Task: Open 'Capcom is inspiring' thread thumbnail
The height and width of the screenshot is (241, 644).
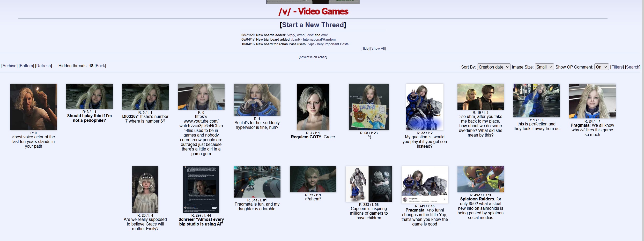Action: (369, 184)
